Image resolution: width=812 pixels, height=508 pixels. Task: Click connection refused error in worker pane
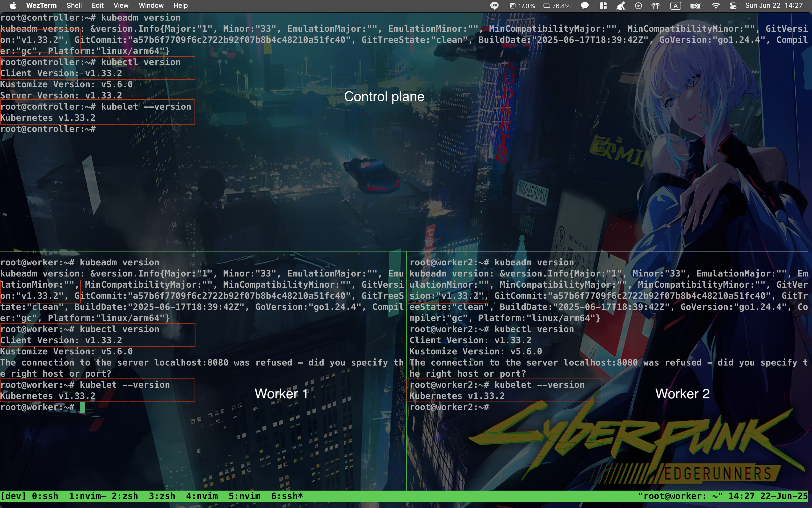[202, 368]
